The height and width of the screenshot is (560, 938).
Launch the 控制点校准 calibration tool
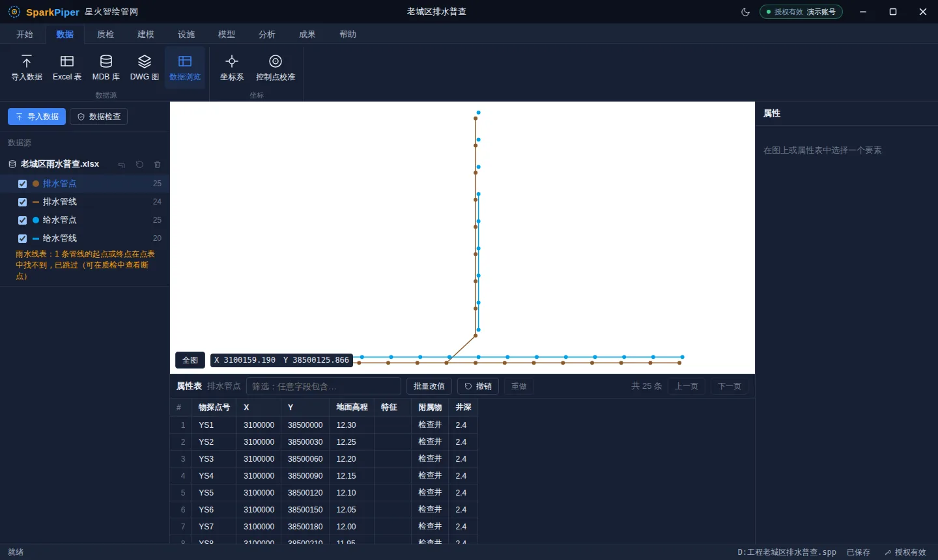coord(276,68)
